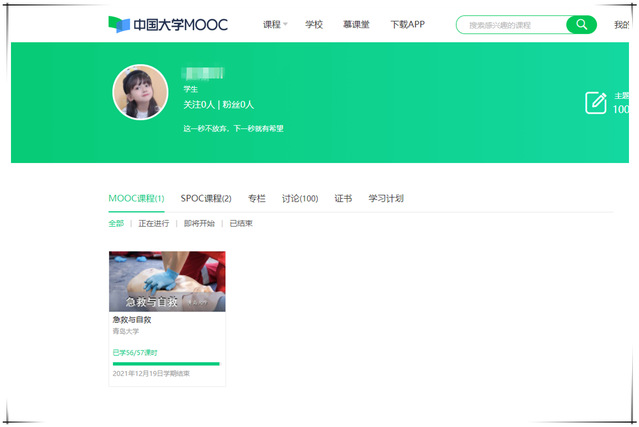Filter courses by 正在进行
This screenshot has width=639, height=427.
154,223
